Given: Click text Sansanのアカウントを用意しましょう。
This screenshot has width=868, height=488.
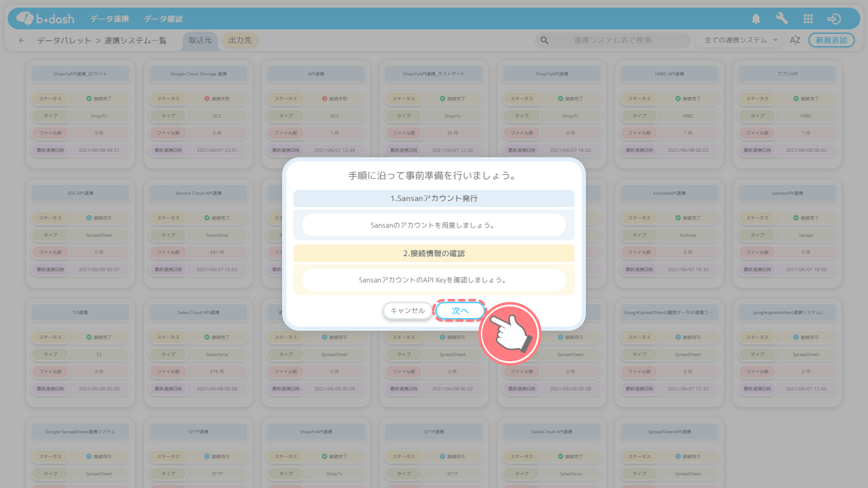Looking at the screenshot, I should pos(433,225).
